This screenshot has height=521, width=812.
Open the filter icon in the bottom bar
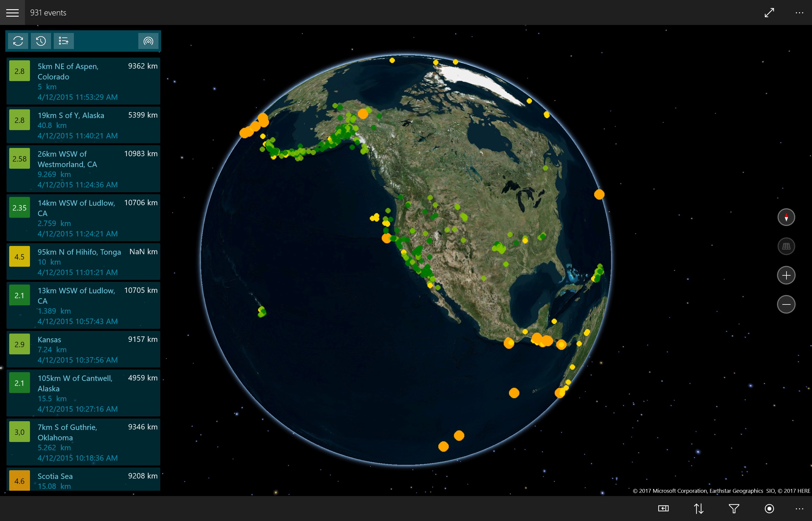pos(734,509)
